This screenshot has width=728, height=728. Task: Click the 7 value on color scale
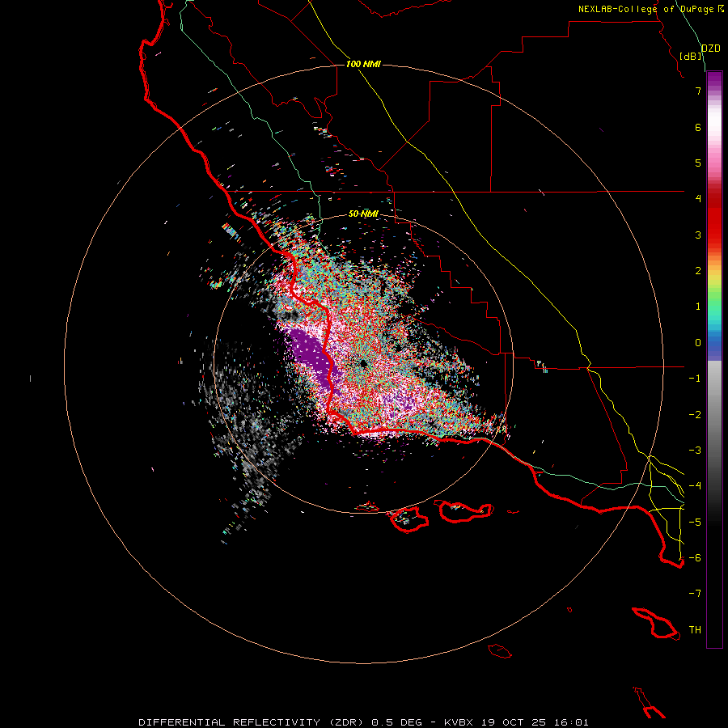[x=698, y=91]
